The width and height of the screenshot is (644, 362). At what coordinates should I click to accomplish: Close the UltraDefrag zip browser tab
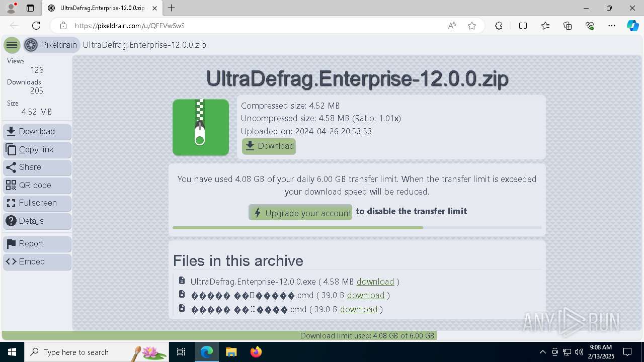[x=155, y=8]
